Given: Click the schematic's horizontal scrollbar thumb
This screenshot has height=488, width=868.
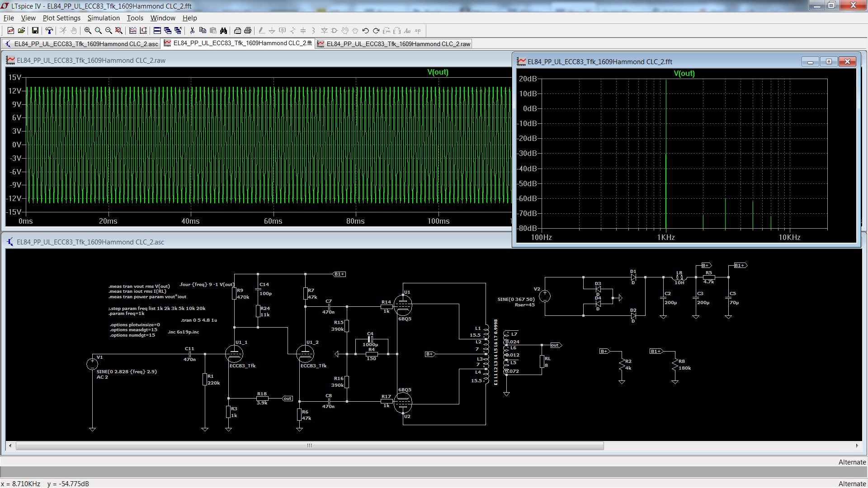Looking at the screenshot, I should (310, 446).
